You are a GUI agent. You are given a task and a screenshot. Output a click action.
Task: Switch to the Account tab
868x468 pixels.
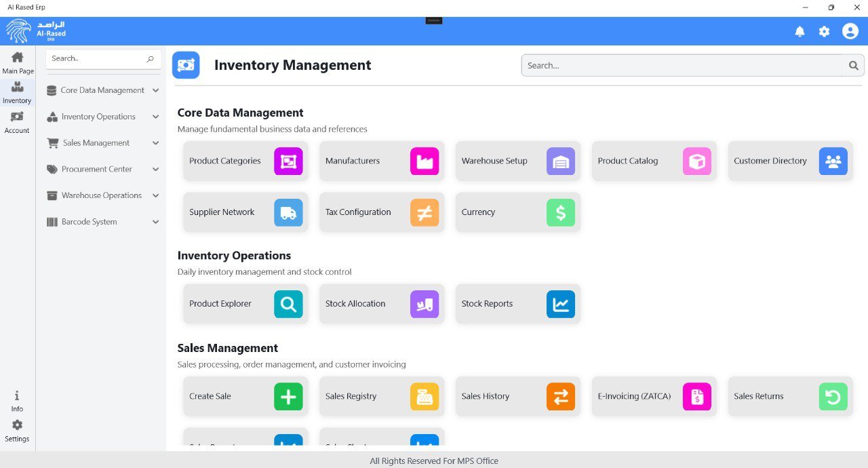[x=17, y=122]
